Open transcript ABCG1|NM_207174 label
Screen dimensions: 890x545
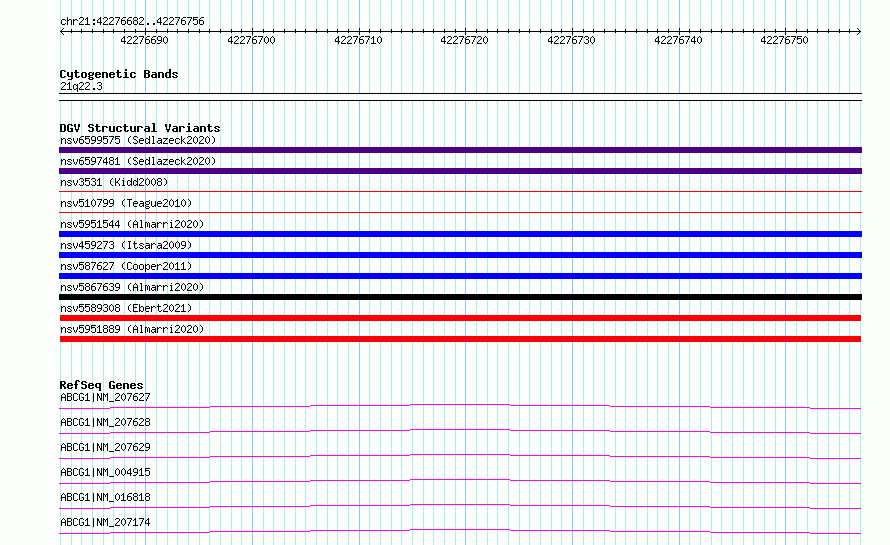pos(105,522)
